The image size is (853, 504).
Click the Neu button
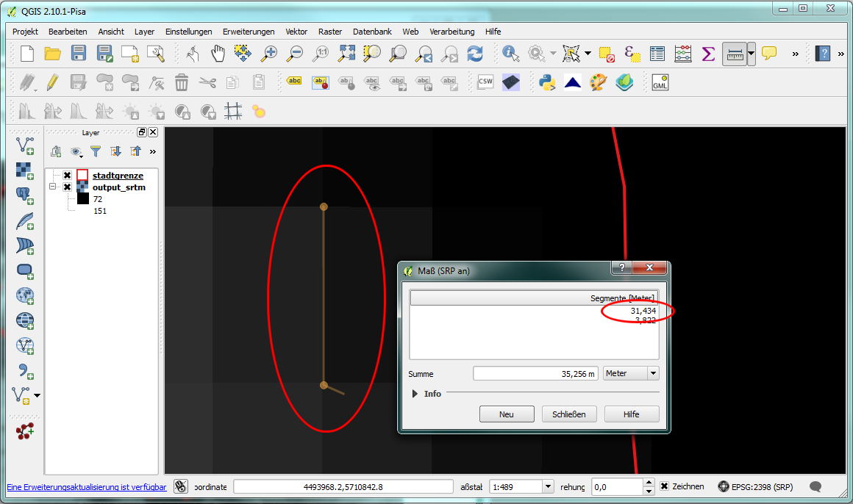pyautogui.click(x=506, y=414)
